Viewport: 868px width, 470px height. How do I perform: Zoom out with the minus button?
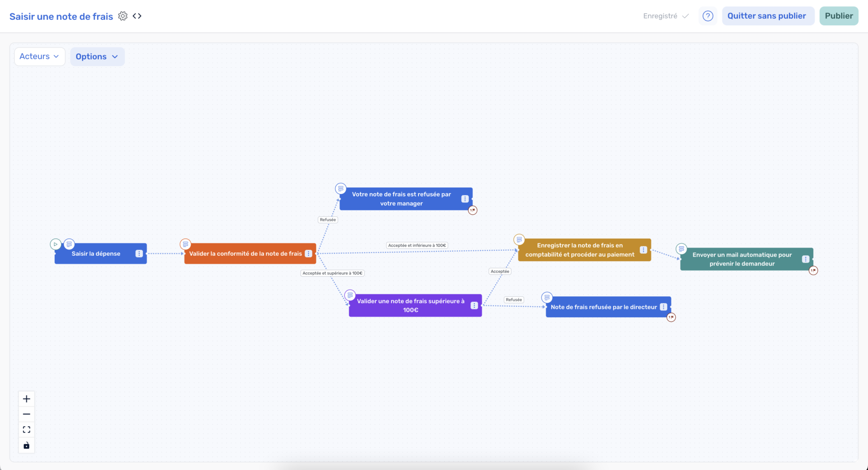[27, 414]
